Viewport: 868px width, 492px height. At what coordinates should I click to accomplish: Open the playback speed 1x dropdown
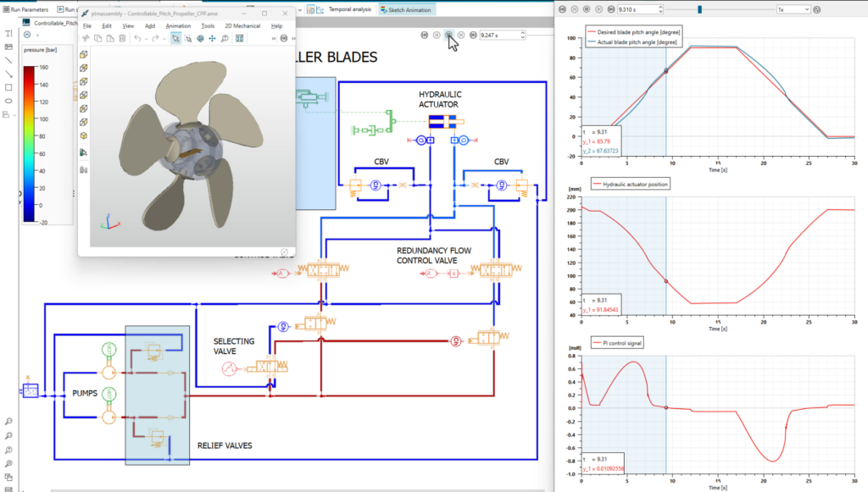coord(792,9)
